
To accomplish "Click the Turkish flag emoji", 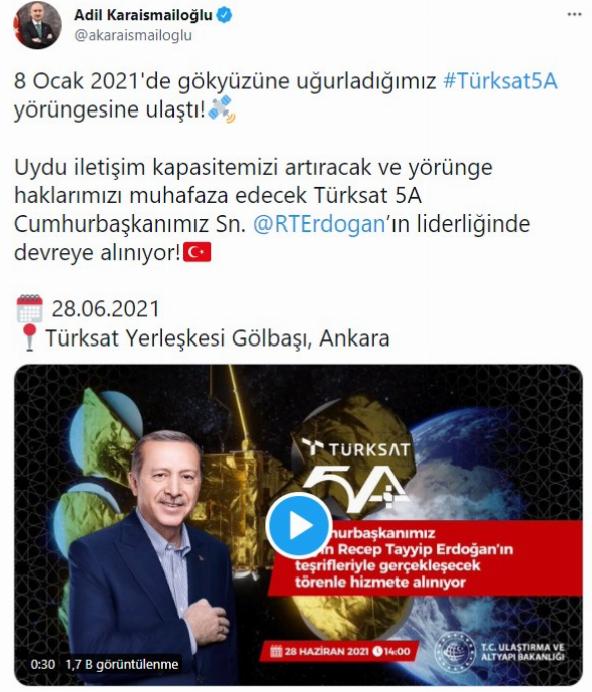I will coord(197,252).
